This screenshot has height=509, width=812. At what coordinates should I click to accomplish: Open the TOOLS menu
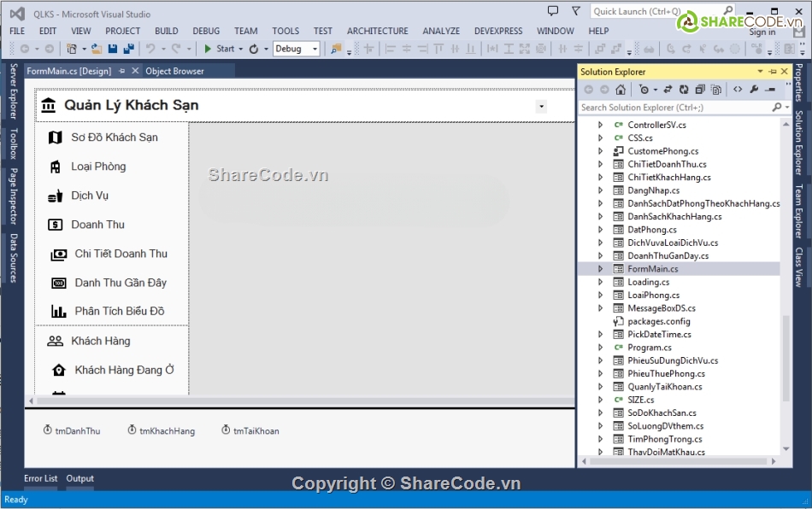tap(285, 31)
